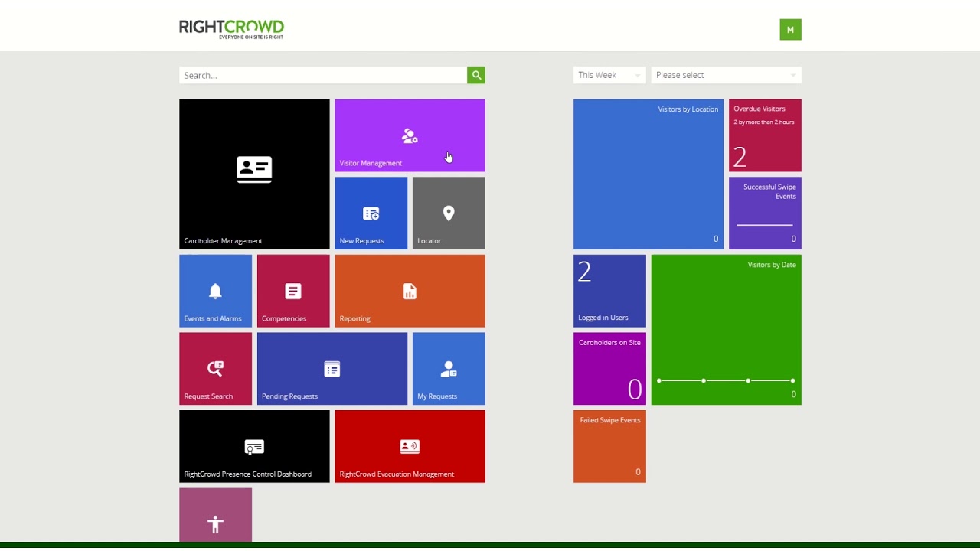Focus the Search text field

323,75
